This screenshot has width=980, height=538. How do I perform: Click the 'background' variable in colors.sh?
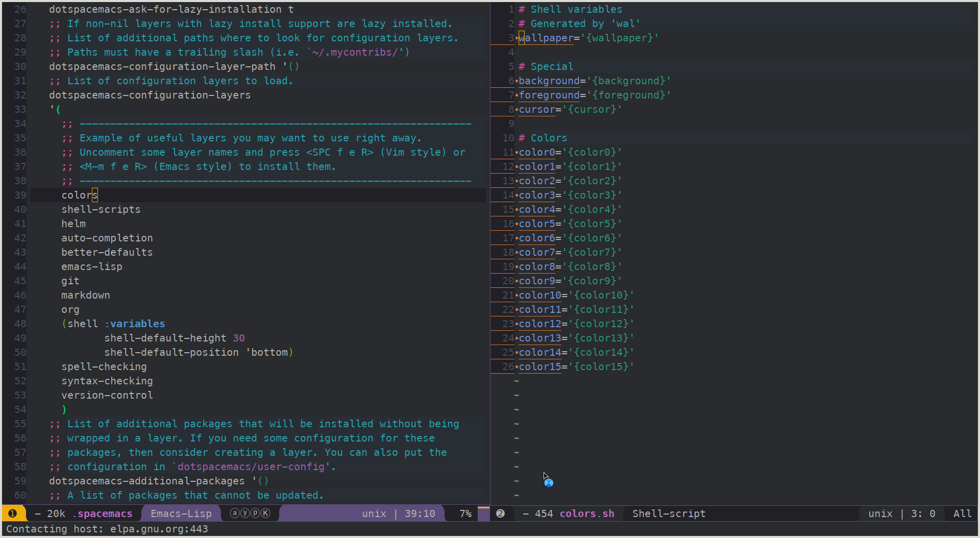[549, 81]
